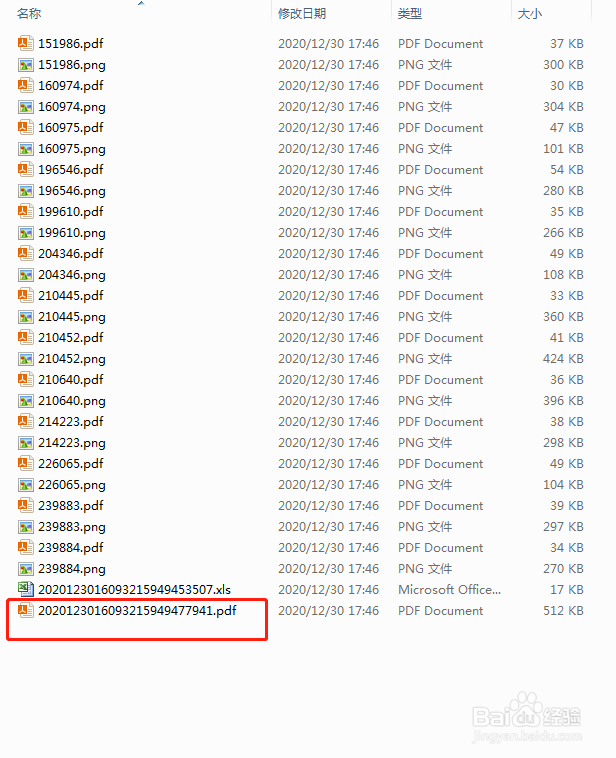The width and height of the screenshot is (616, 758).
Task: Click the PDF icon of 210452.pdf
Action: coord(26,338)
